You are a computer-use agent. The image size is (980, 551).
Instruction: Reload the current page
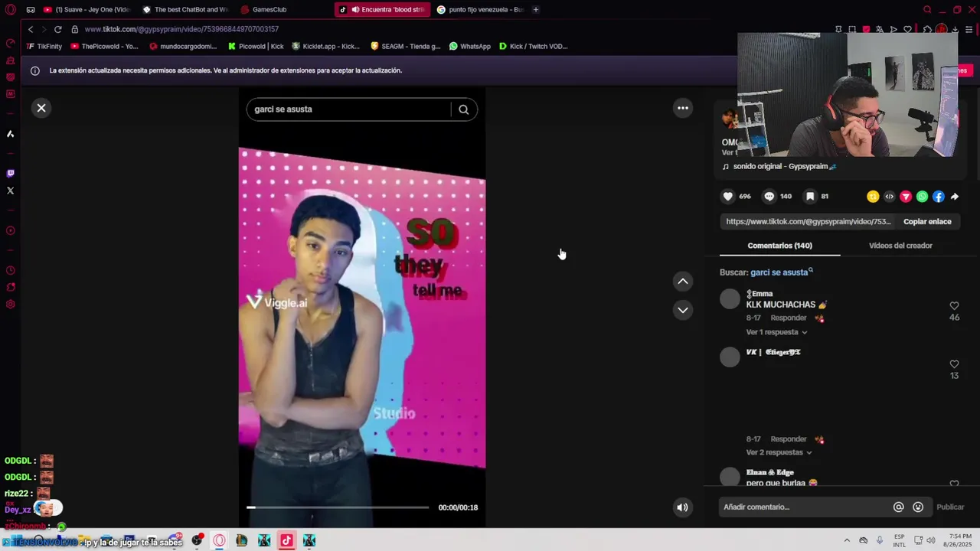pyautogui.click(x=57, y=29)
